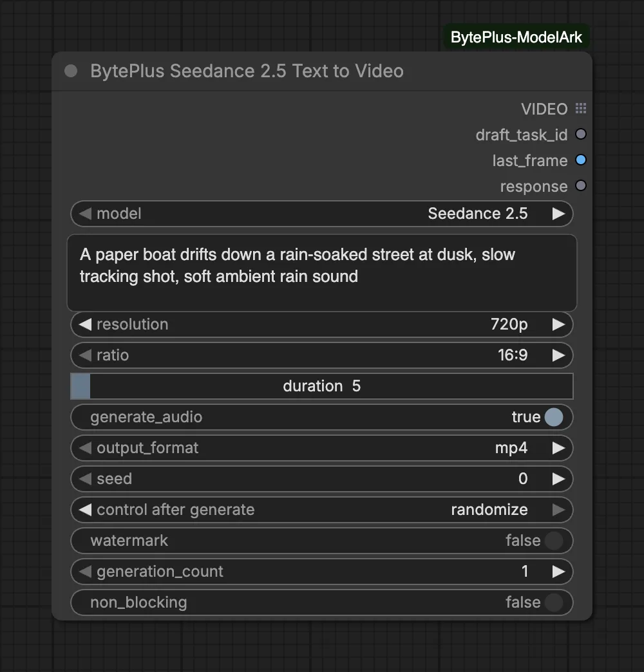
Task: Increase seed with the right arrow
Action: tap(558, 479)
